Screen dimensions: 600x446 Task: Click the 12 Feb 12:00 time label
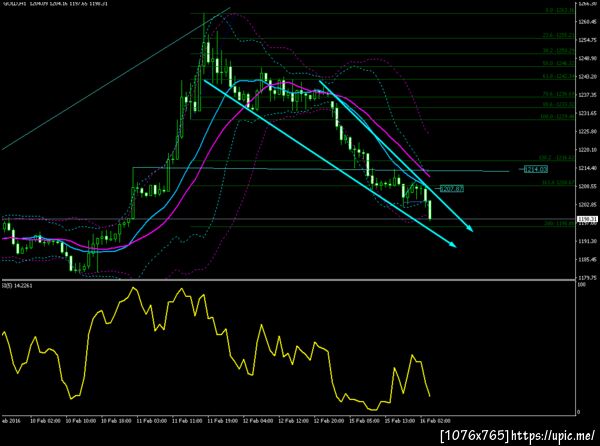(293, 421)
